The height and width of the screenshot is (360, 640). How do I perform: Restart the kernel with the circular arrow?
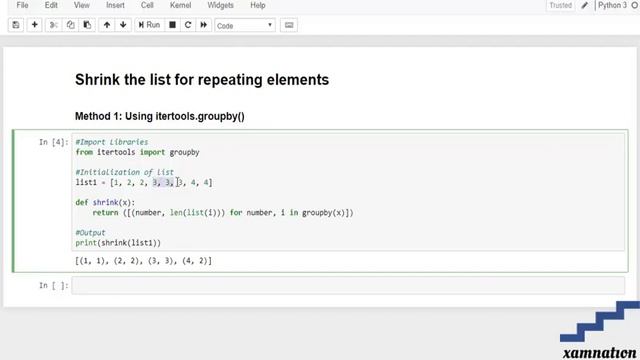(x=188, y=25)
